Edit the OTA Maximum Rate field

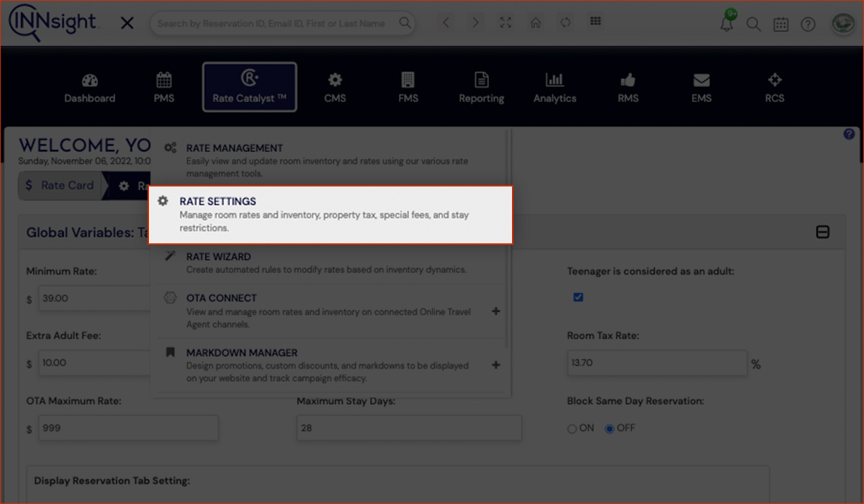pos(128,428)
